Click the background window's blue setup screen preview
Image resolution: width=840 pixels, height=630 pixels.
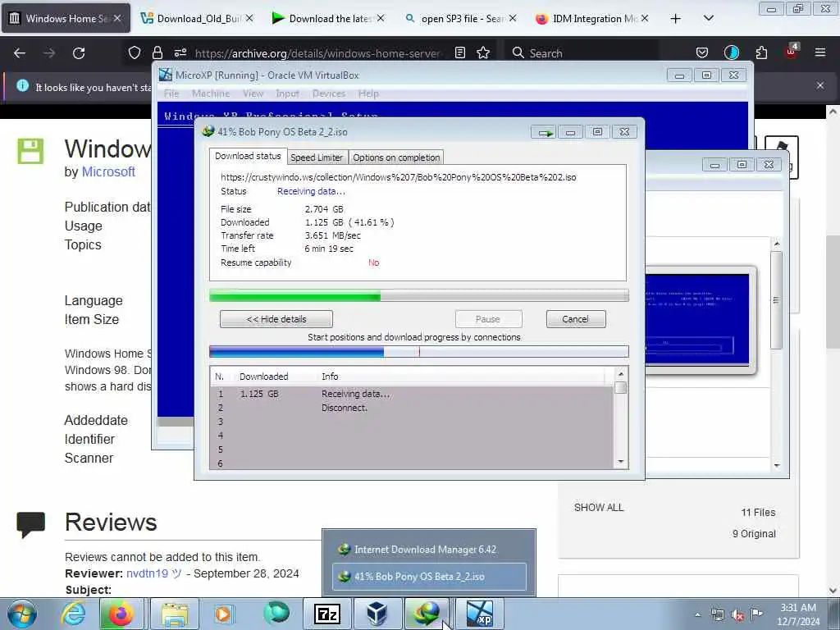click(697, 319)
